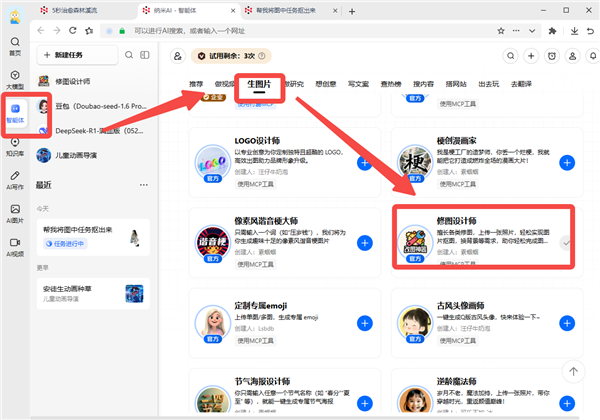This screenshot has width=600, height=420.
Task: Switch to the 推荐 category tab
Action: tap(196, 84)
